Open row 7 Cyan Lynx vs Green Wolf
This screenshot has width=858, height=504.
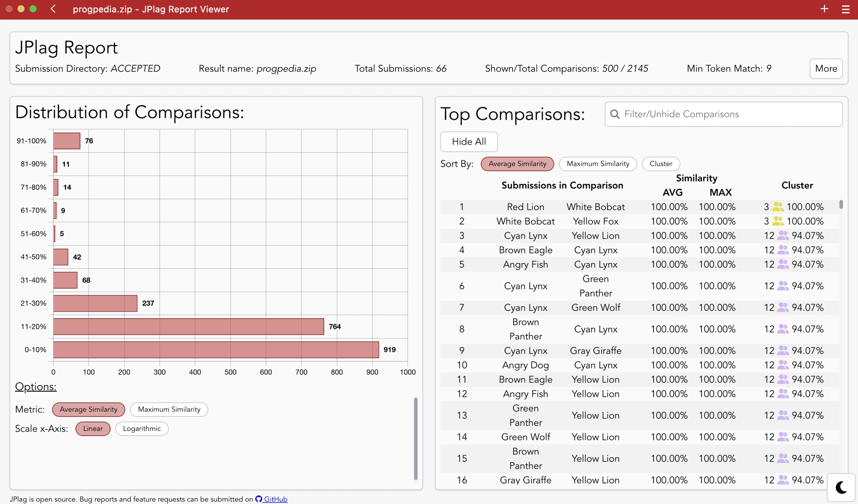point(639,307)
